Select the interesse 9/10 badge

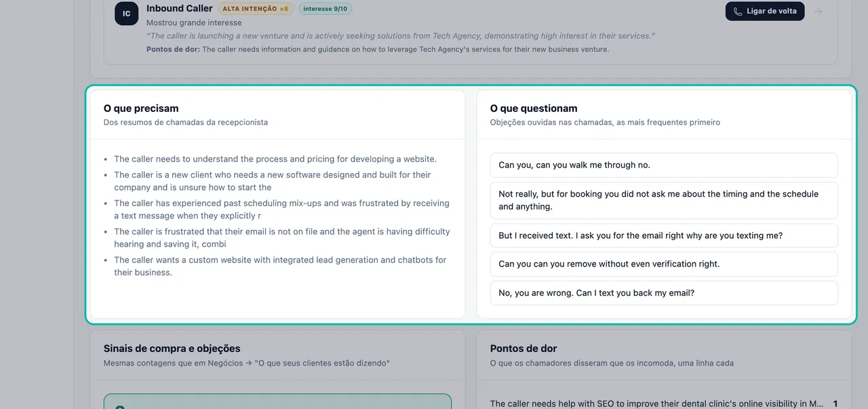tap(325, 9)
